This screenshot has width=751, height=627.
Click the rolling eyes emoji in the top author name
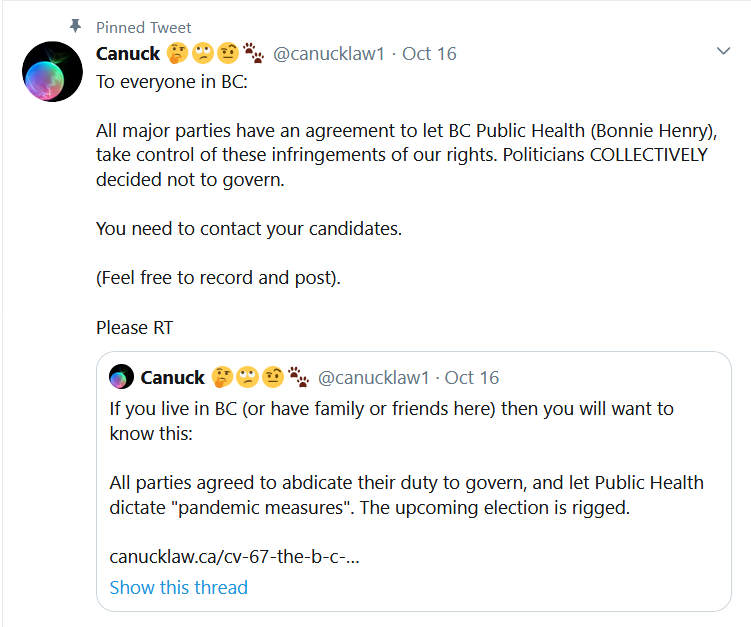pyautogui.click(x=203, y=53)
